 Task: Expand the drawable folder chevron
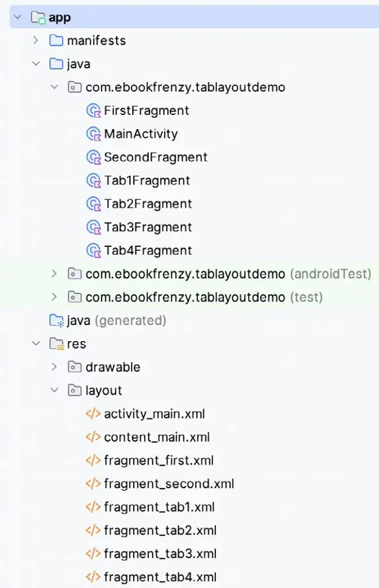click(x=55, y=366)
